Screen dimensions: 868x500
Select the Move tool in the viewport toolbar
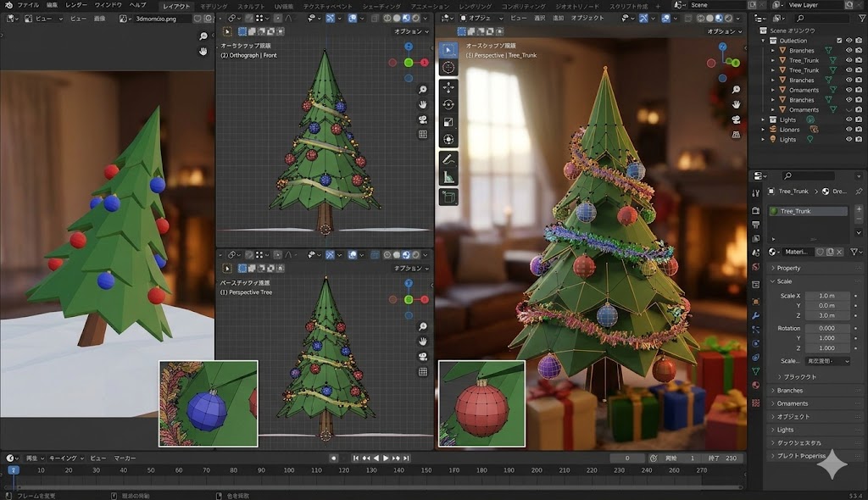pyautogui.click(x=447, y=88)
